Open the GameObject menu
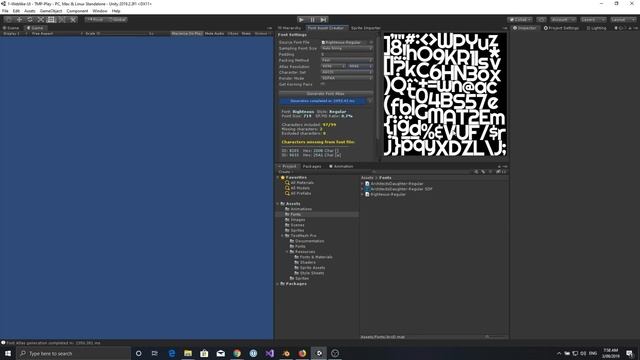This screenshot has width=640, height=360. point(51,11)
